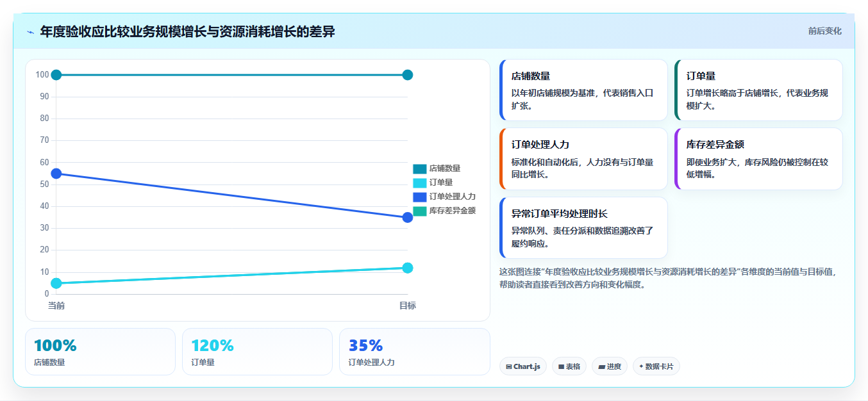Click the y-axis label 0
Image resolution: width=868 pixels, height=401 pixels.
click(46, 294)
